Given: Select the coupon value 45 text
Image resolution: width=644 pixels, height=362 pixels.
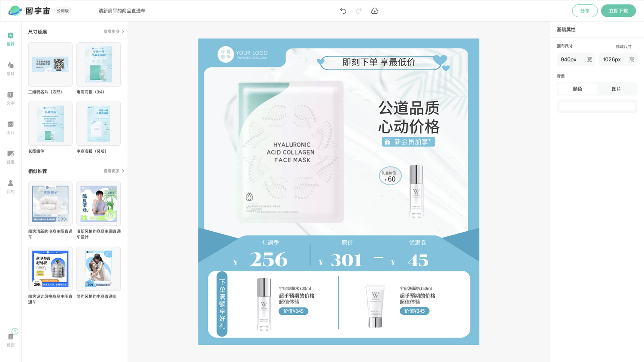Looking at the screenshot, I should click(x=418, y=260).
